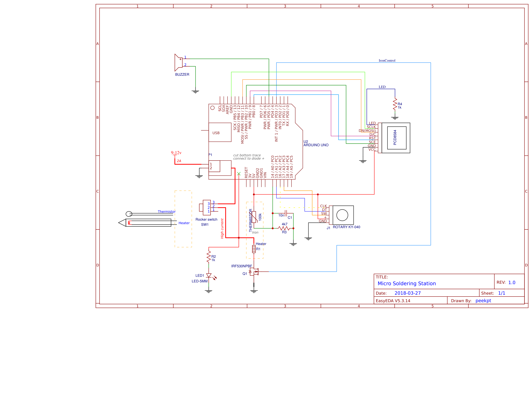Select the IronControl net label
The height and width of the screenshot is (415, 532).
pyautogui.click(x=387, y=60)
